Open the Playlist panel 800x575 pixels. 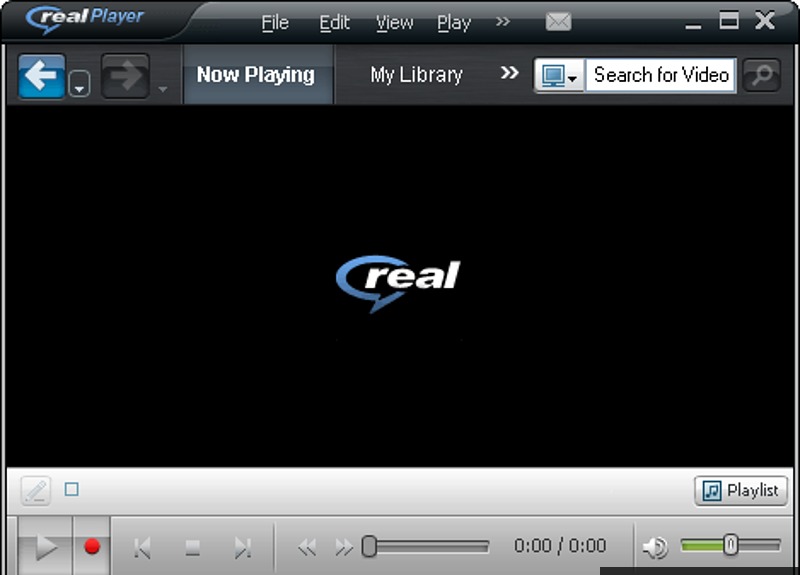[741, 491]
